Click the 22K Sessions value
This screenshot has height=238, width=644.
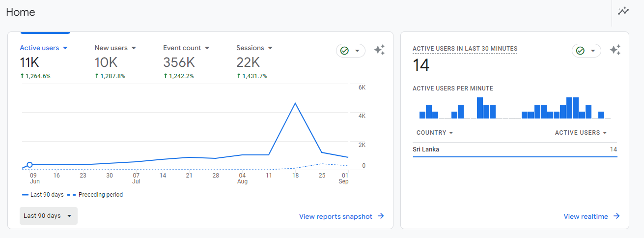click(x=248, y=62)
